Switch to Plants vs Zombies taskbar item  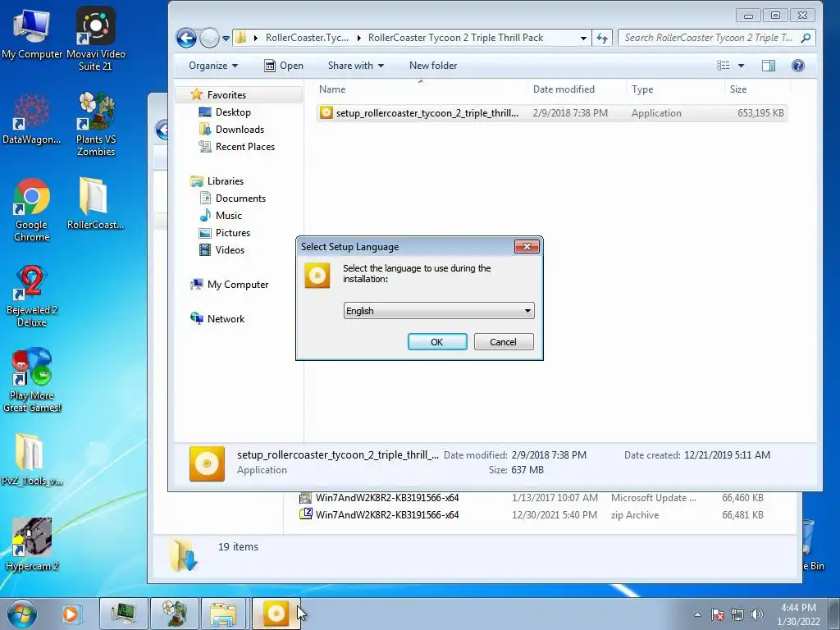(174, 614)
